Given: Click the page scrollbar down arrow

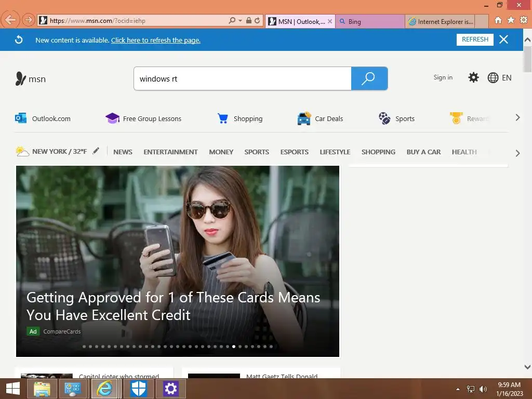Looking at the screenshot, I should [x=527, y=367].
